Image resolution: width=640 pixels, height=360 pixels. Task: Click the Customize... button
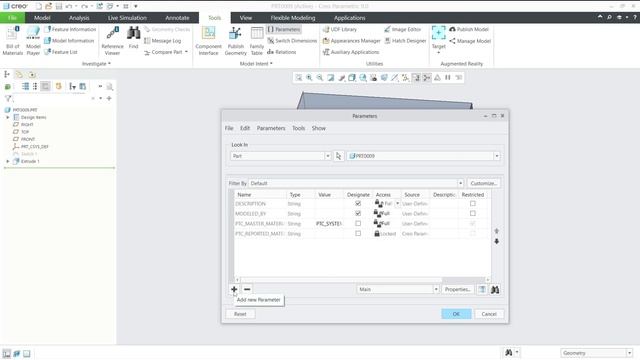pyautogui.click(x=483, y=183)
